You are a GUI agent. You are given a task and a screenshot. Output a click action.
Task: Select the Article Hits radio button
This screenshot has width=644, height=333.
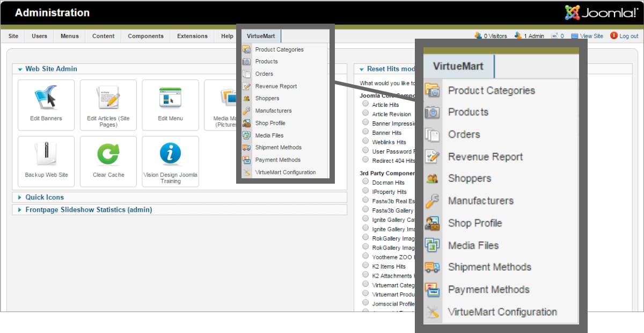[365, 104]
